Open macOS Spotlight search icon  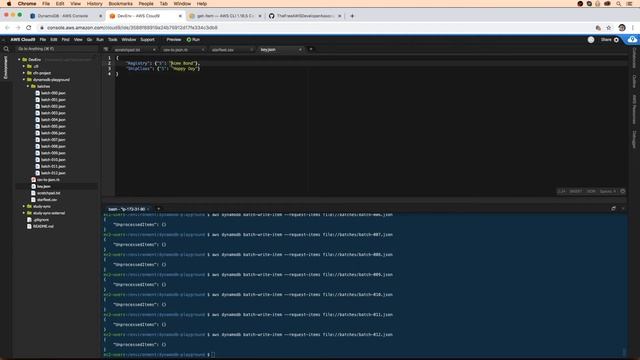[x=619, y=4]
